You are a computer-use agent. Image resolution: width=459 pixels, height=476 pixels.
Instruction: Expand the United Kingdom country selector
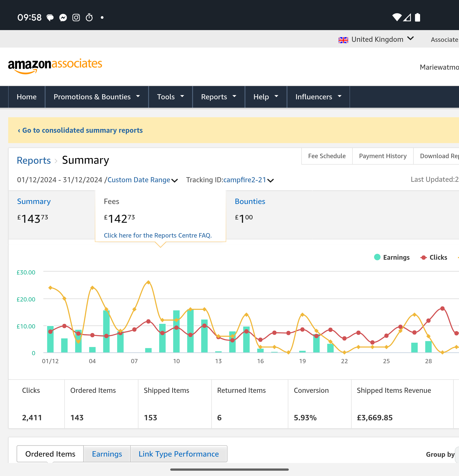pyautogui.click(x=376, y=39)
